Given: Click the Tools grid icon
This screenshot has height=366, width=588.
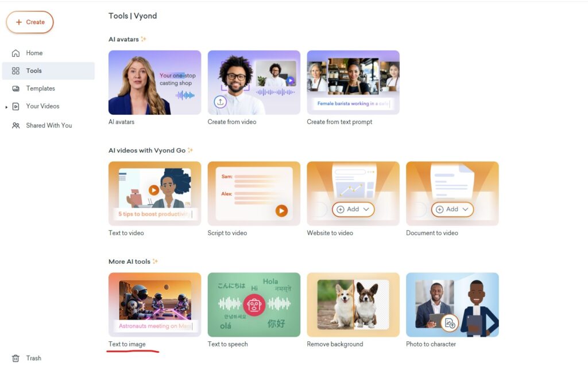Looking at the screenshot, I should [16, 71].
